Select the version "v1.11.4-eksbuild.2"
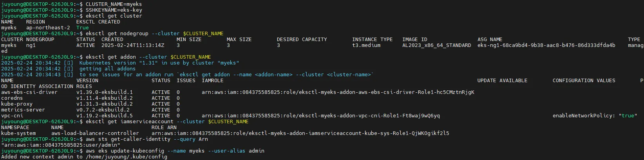The image size is (644, 160). pyautogui.click(x=105, y=98)
